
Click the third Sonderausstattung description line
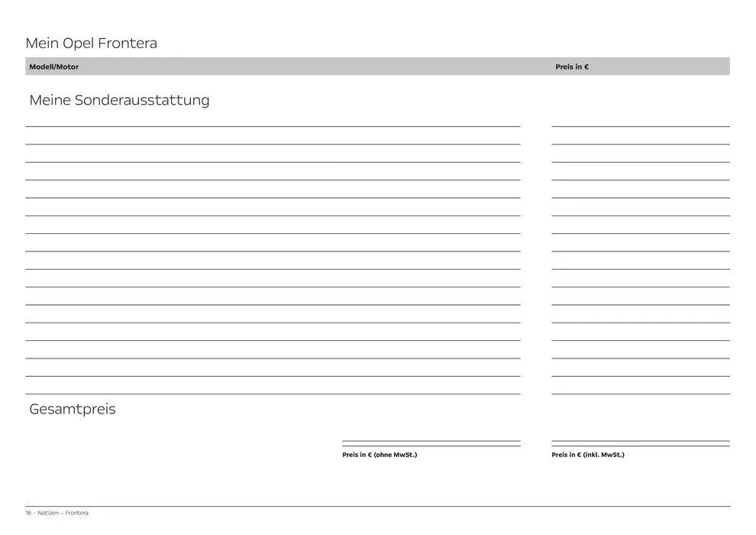273,162
